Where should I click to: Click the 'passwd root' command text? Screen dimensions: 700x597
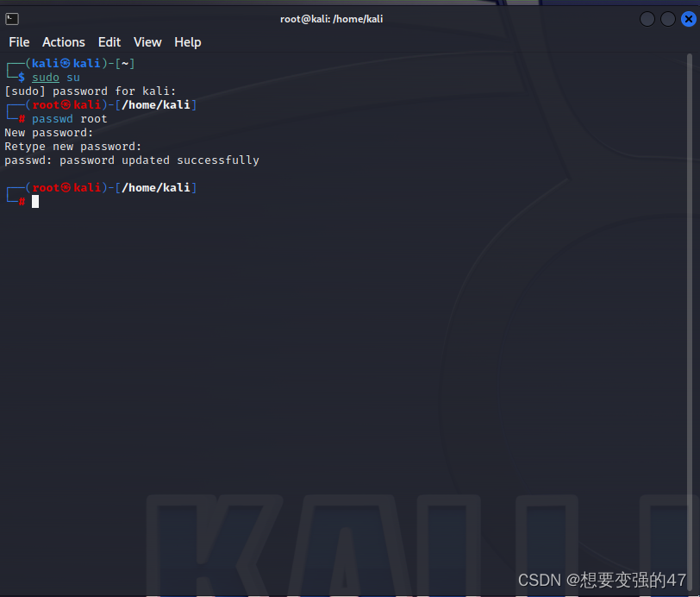point(69,119)
